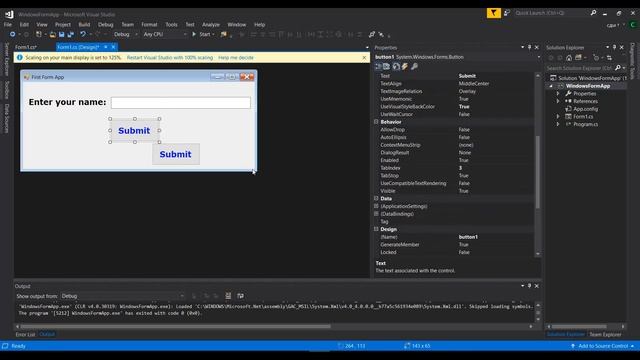Image resolution: width=640 pixels, height=360 pixels.
Task: Click the Save All toolbar icon
Action: click(70, 35)
